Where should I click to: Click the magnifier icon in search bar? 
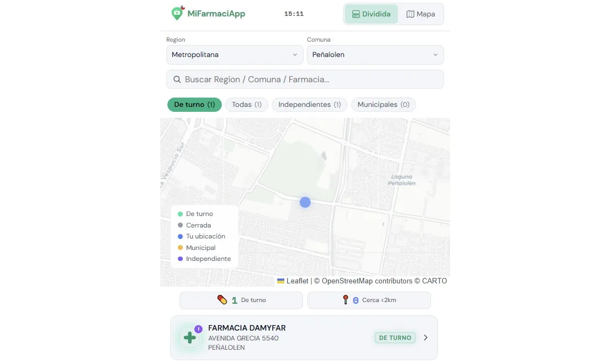click(x=177, y=79)
